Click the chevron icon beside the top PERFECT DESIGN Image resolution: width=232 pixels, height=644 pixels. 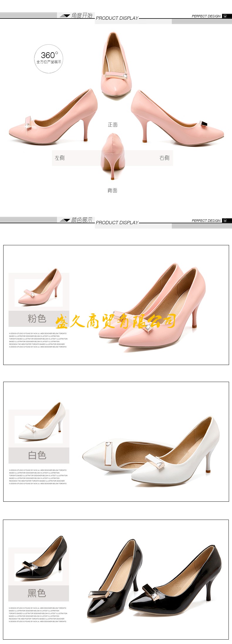225,16
